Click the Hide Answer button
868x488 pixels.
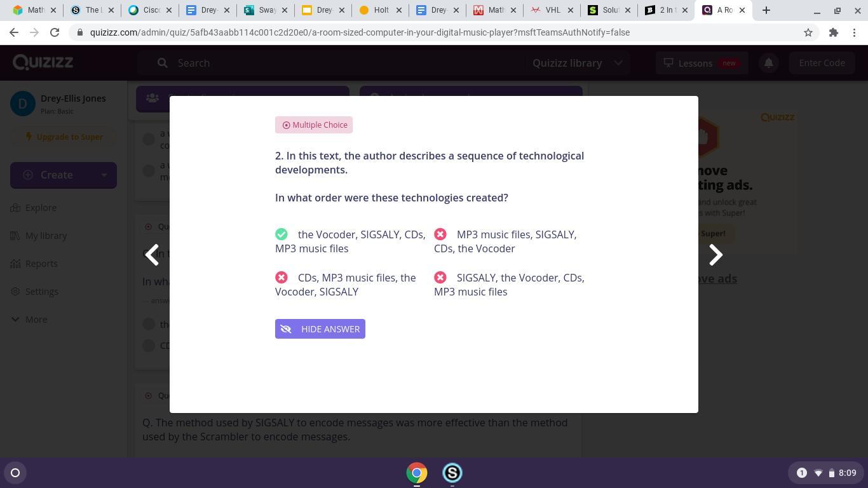[x=320, y=329]
